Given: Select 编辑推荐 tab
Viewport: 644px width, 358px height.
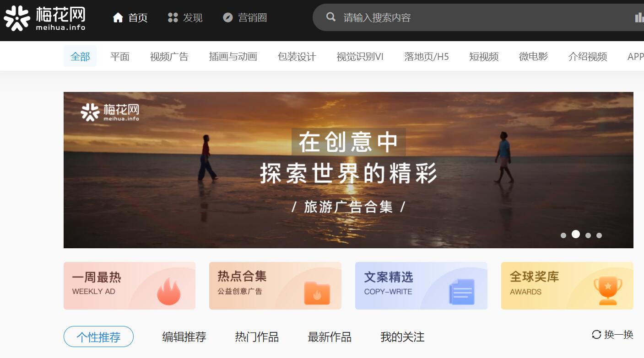Looking at the screenshot, I should point(184,337).
